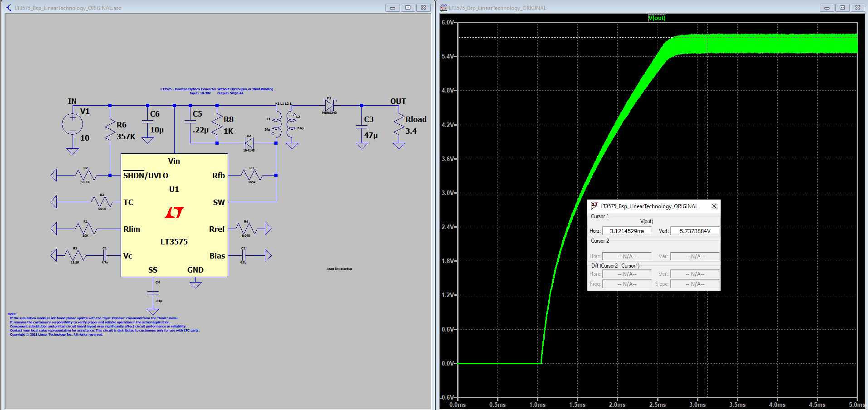Close the schematic .asc window
Screen dimensions: 868x410
(423, 8)
